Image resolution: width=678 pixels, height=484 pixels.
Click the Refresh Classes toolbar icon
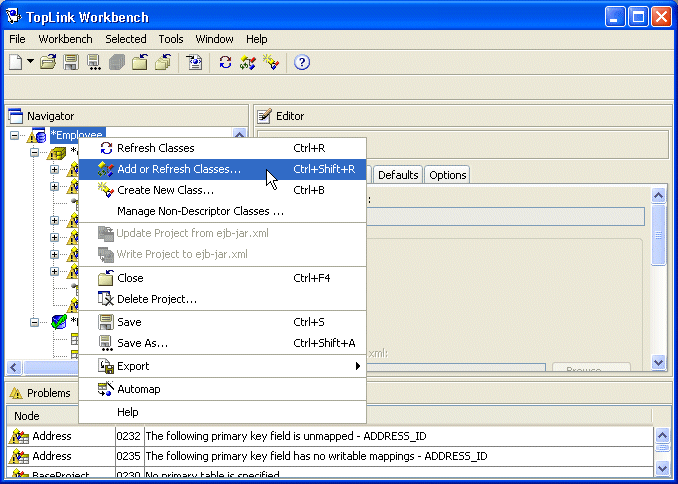point(225,62)
